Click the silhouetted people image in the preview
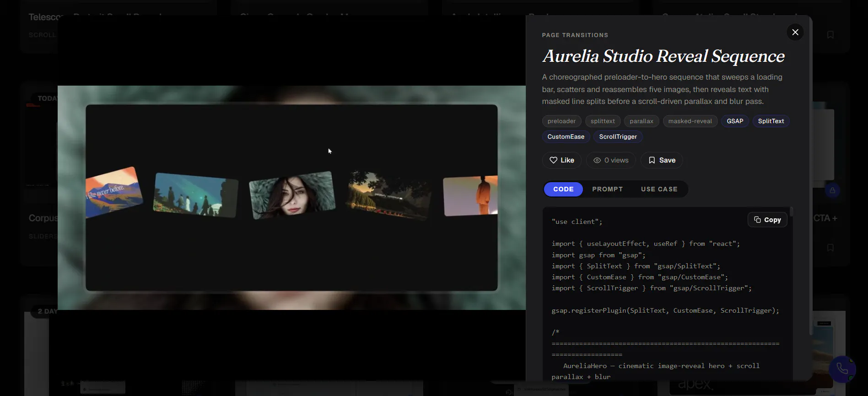 [195, 195]
